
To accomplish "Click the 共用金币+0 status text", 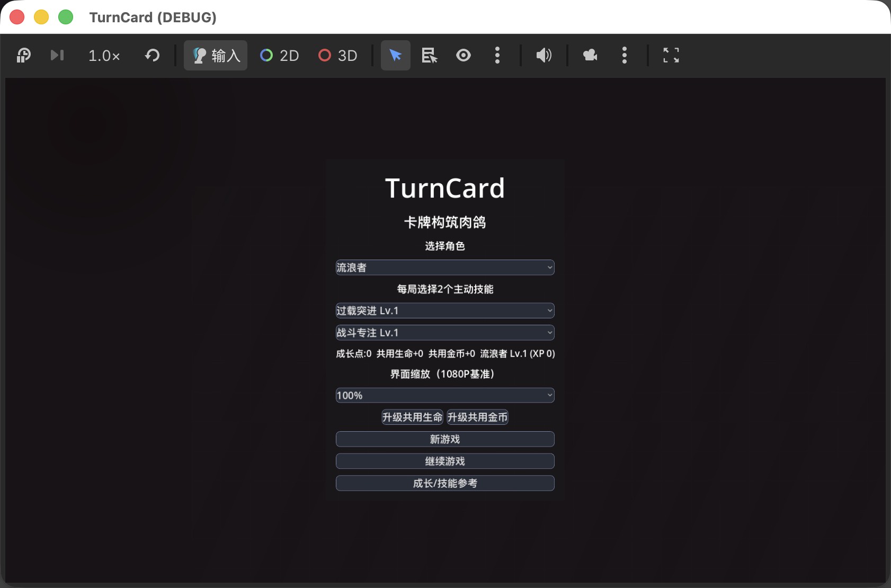I will click(452, 354).
